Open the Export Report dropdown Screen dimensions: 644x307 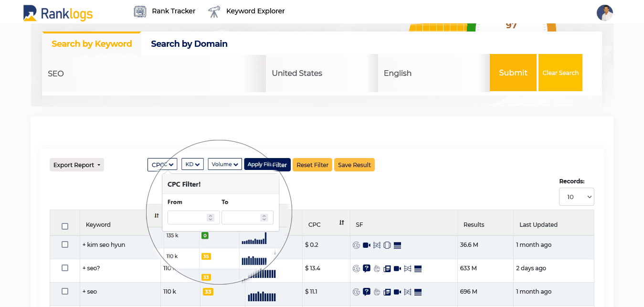(77, 165)
